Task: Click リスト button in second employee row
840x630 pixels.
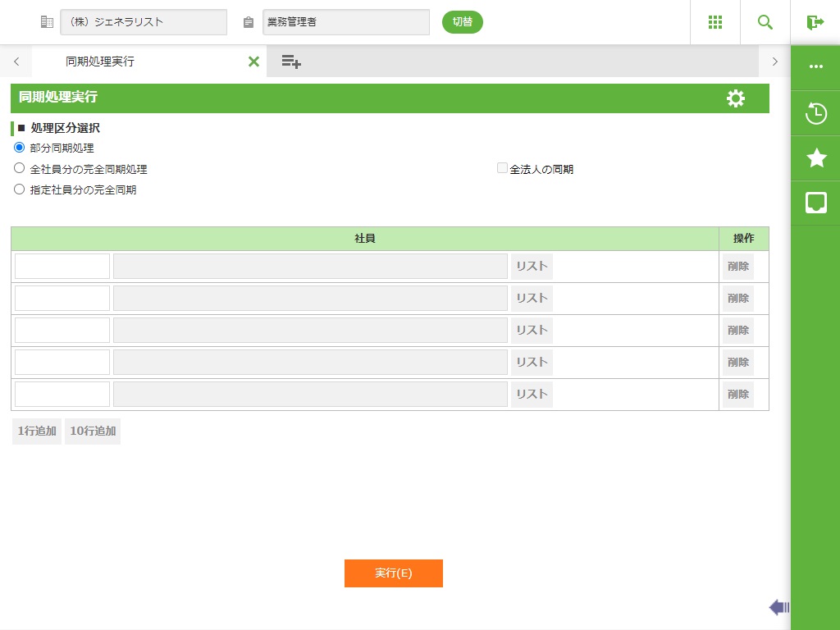Action: (532, 299)
